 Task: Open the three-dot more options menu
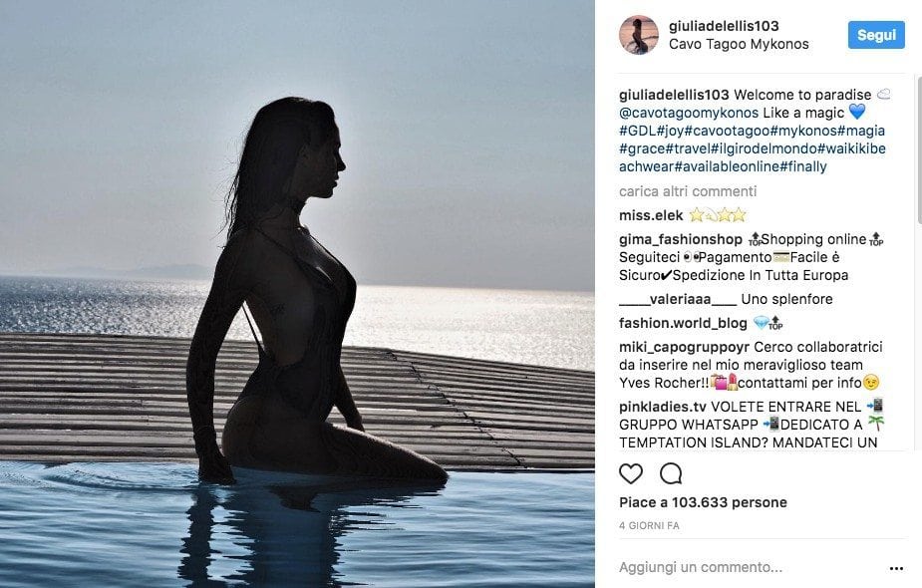896,568
